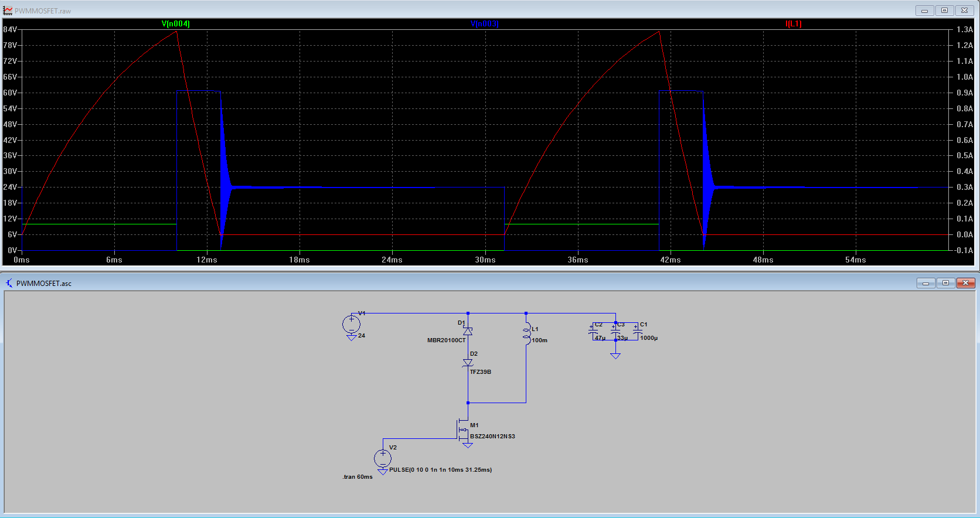This screenshot has height=518, width=980.
Task: Click the 12ms label on time axis
Action: click(207, 260)
